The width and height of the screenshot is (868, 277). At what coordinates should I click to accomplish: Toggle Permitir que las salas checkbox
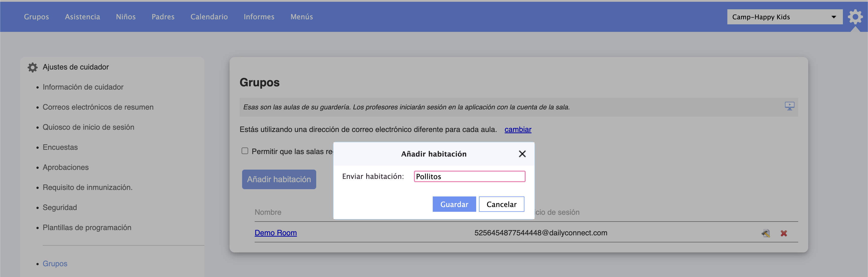245,151
